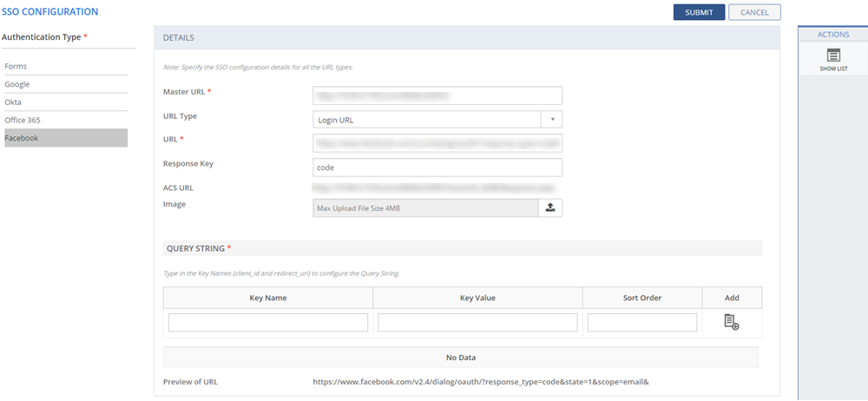Click the Key Value input box

[x=477, y=323]
